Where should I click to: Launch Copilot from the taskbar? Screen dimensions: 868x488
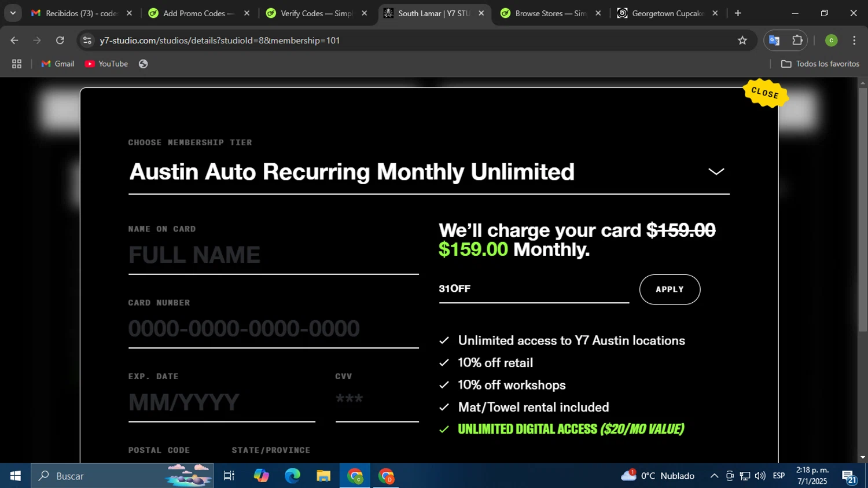coord(261,476)
